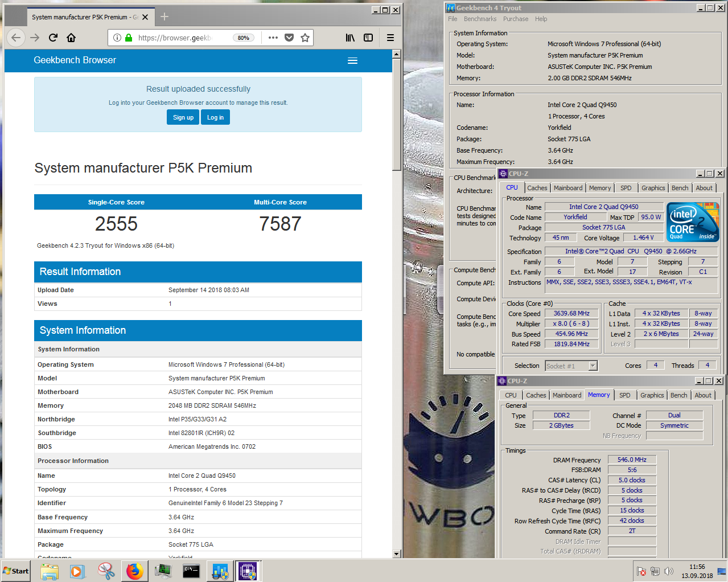This screenshot has width=728, height=582.
Task: Click the Intel Core 2 Quad logo
Action: coord(693,222)
